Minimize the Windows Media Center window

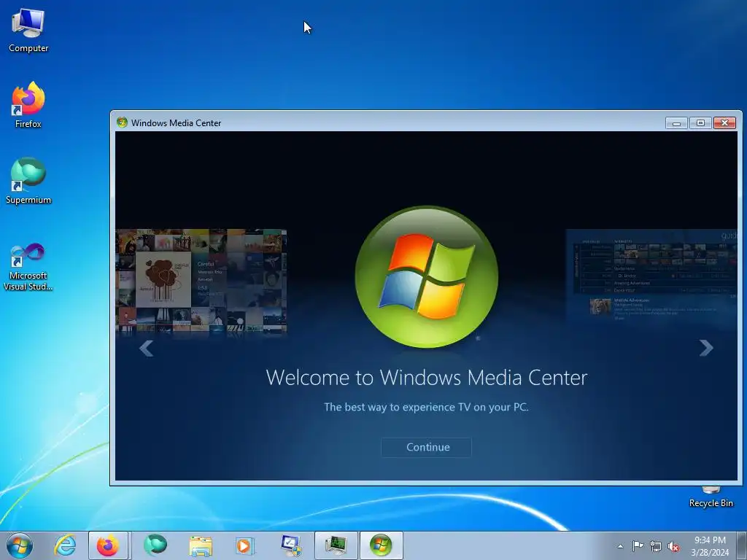(676, 122)
